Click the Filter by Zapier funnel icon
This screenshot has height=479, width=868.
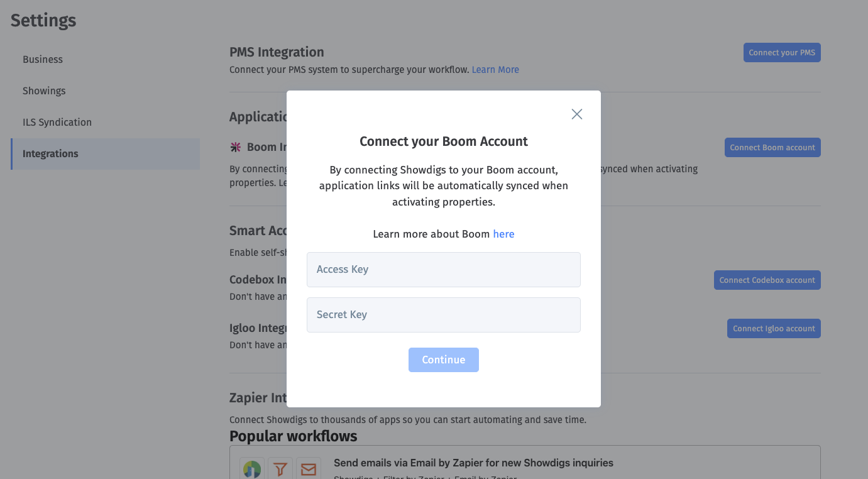pyautogui.click(x=280, y=468)
